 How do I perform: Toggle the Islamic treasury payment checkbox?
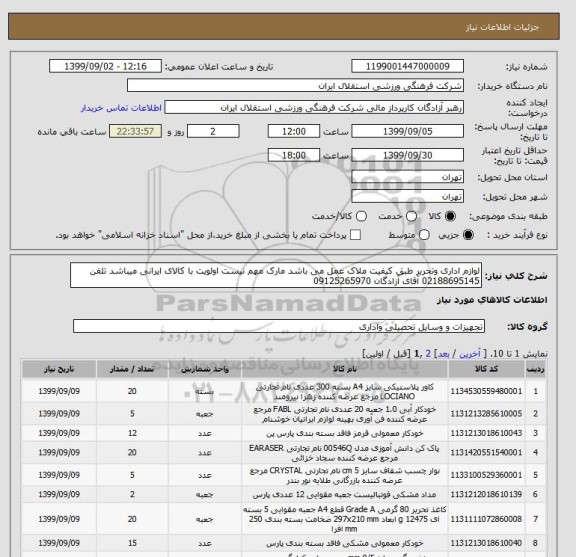pos(355,235)
